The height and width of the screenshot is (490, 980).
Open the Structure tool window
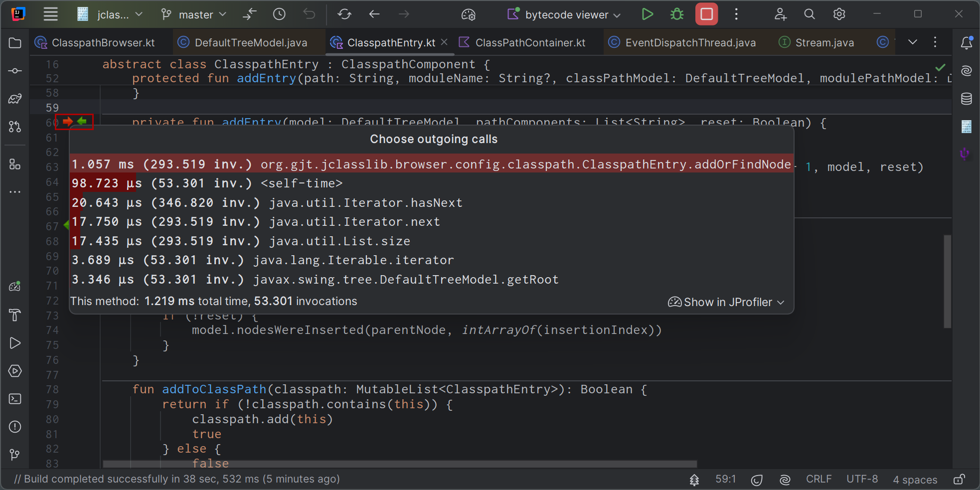coord(15,164)
